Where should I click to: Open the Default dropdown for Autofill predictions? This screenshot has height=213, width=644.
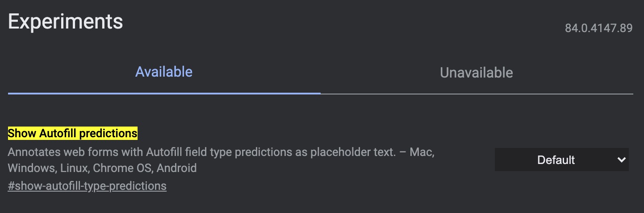click(556, 160)
